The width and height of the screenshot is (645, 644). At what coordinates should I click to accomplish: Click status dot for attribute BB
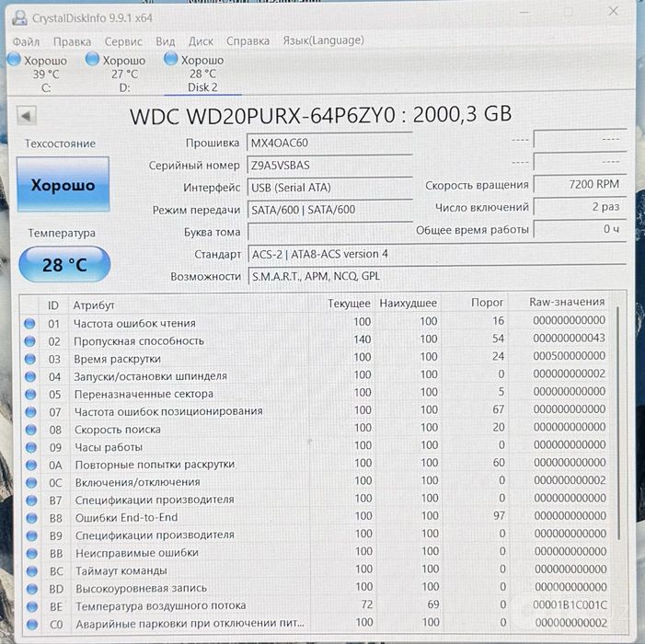click(32, 554)
